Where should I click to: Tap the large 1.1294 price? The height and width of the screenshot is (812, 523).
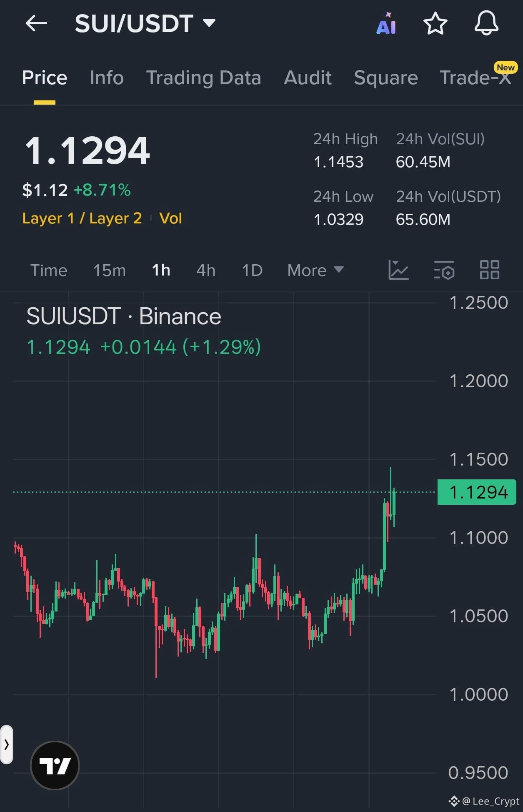pos(88,151)
